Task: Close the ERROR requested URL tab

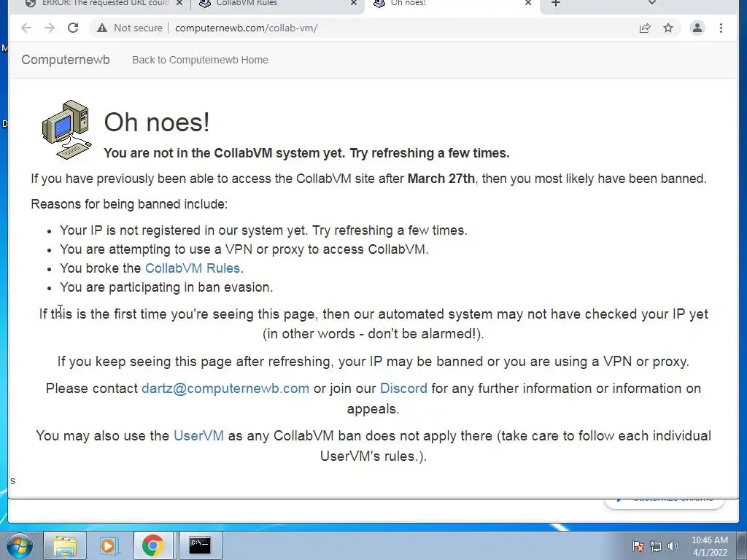Action: [x=179, y=4]
